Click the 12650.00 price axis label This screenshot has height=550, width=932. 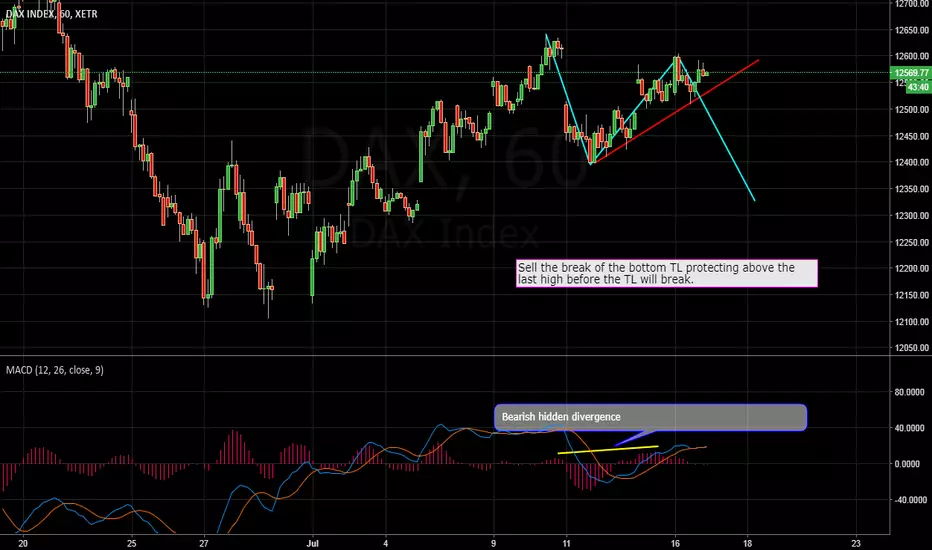(x=912, y=30)
